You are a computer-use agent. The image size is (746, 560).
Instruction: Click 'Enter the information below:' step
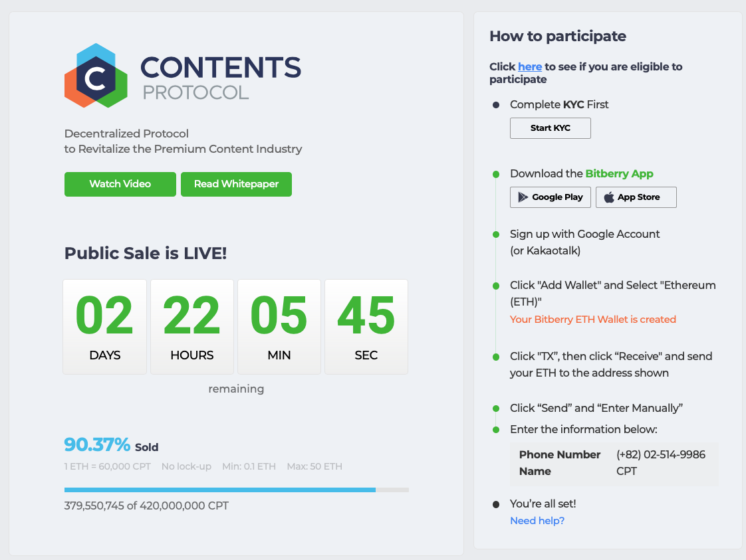584,430
